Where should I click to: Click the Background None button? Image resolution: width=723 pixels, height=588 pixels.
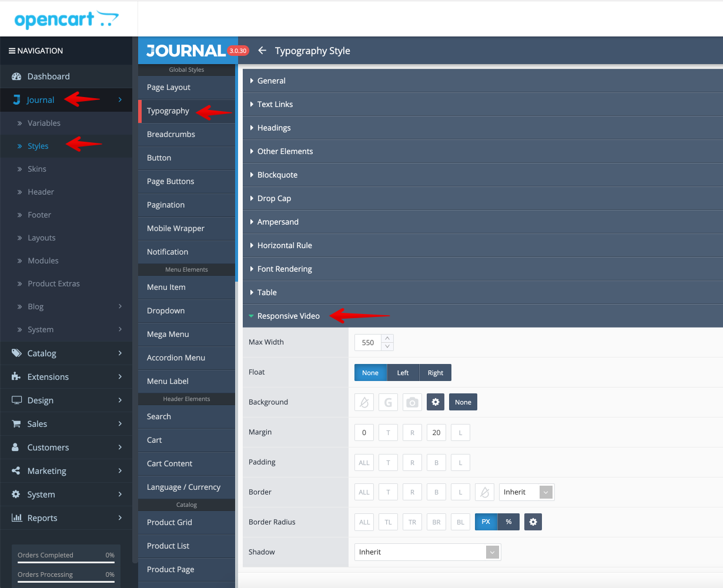click(463, 402)
